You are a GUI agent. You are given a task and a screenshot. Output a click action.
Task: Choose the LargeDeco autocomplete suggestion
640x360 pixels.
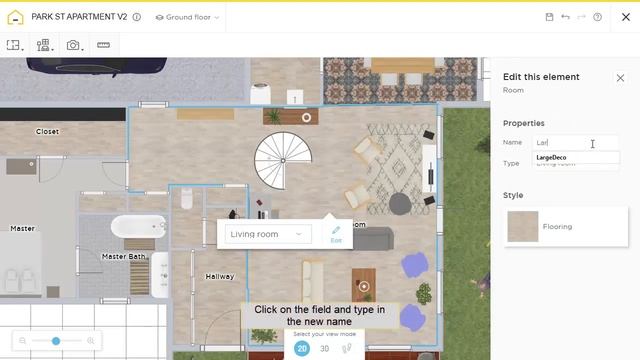coord(576,158)
